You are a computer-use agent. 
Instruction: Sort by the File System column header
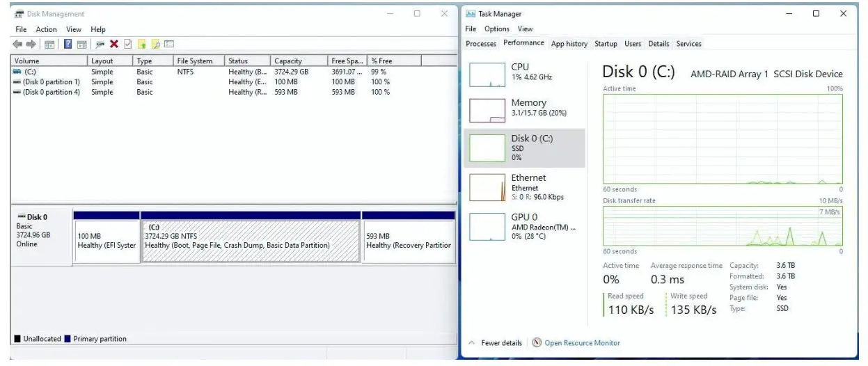click(200, 61)
